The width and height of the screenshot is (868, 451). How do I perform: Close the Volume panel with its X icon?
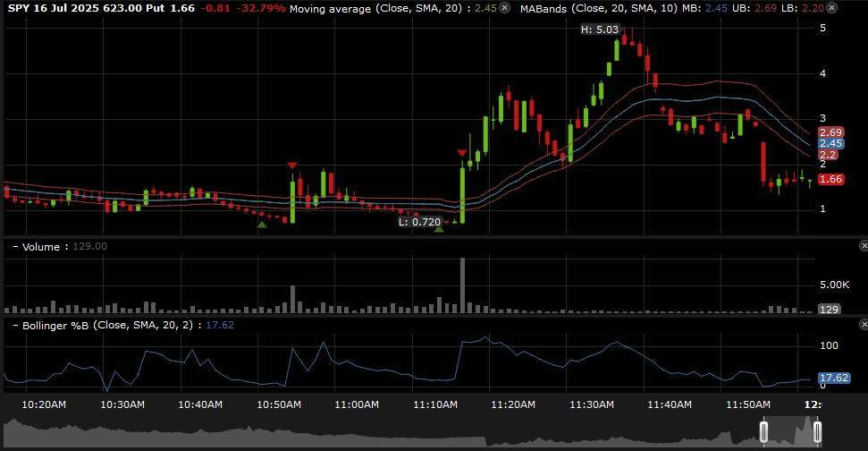(864, 245)
